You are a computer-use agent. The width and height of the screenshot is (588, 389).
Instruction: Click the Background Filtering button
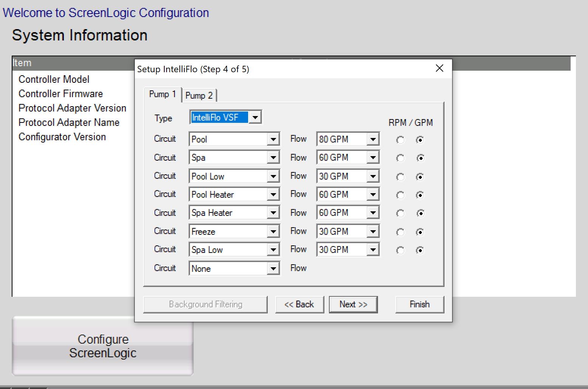205,304
